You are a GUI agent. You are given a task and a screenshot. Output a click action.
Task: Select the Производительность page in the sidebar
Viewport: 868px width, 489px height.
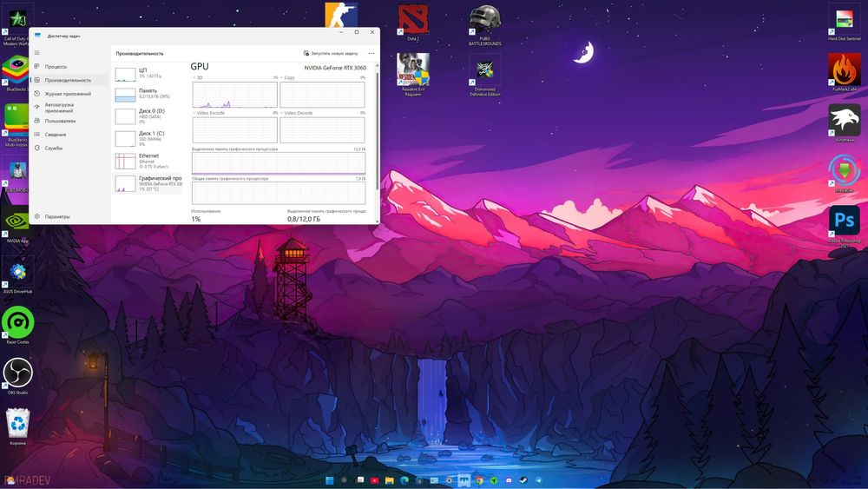coord(69,80)
